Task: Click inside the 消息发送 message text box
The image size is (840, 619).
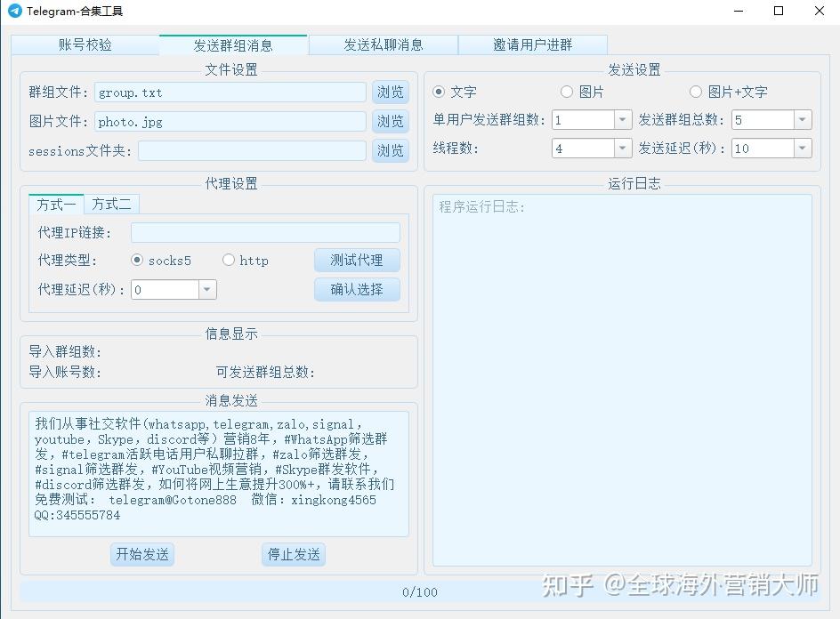Action: pos(219,474)
